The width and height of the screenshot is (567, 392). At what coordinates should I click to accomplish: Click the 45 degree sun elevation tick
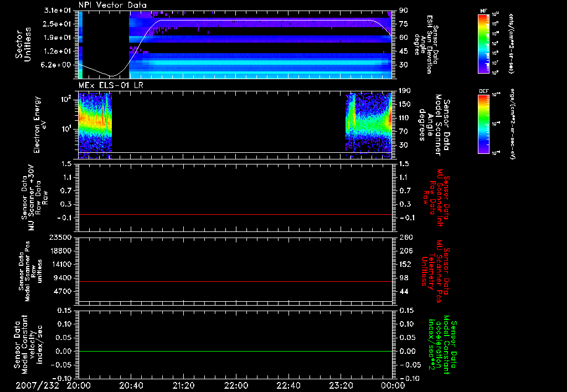point(404,51)
